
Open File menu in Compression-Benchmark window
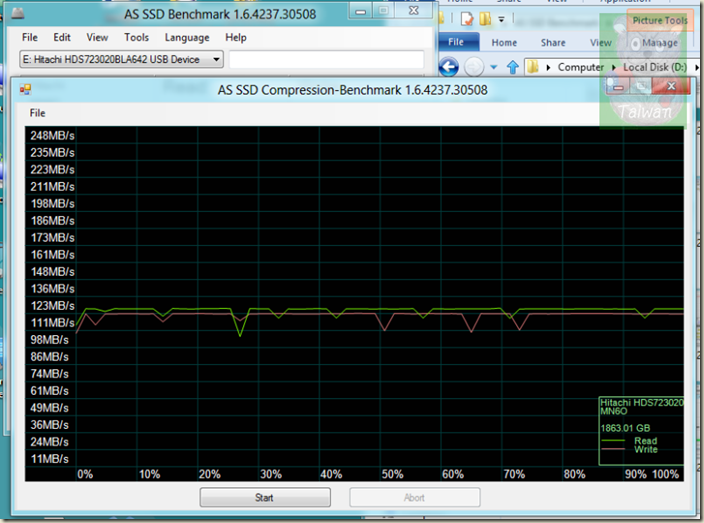[x=37, y=113]
